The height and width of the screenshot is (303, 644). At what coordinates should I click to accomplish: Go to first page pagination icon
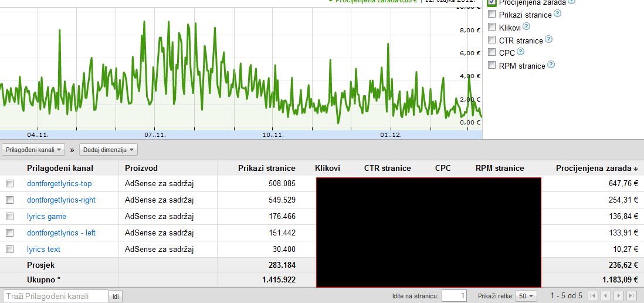tap(592, 295)
